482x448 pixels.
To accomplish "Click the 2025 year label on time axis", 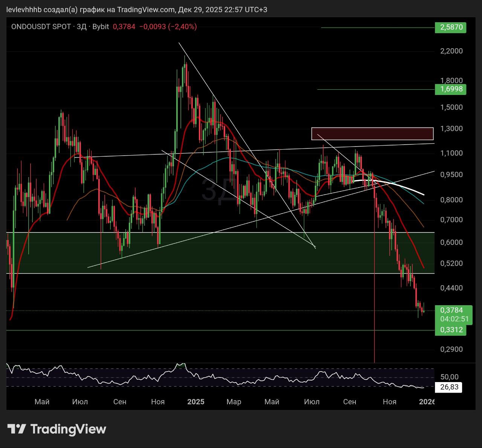I will (x=196, y=402).
